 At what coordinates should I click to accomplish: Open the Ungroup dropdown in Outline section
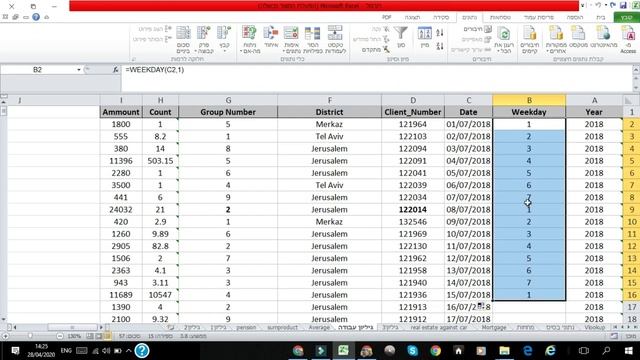click(x=204, y=40)
